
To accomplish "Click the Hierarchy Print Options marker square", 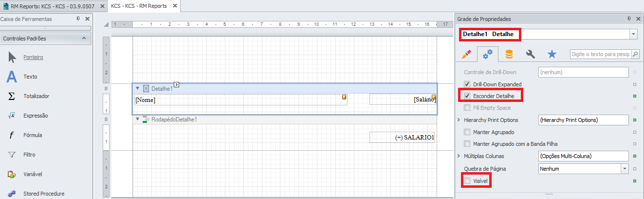I will 635,120.
